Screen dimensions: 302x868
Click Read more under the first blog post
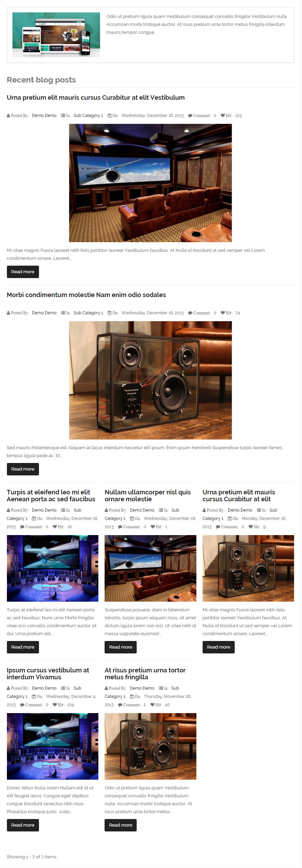[23, 272]
